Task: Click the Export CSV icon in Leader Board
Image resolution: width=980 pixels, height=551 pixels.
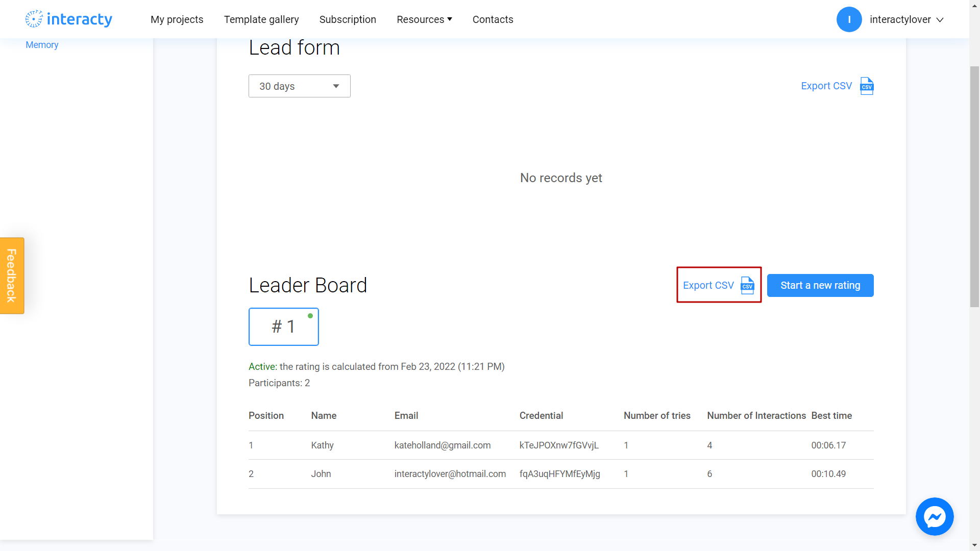Action: (x=747, y=285)
